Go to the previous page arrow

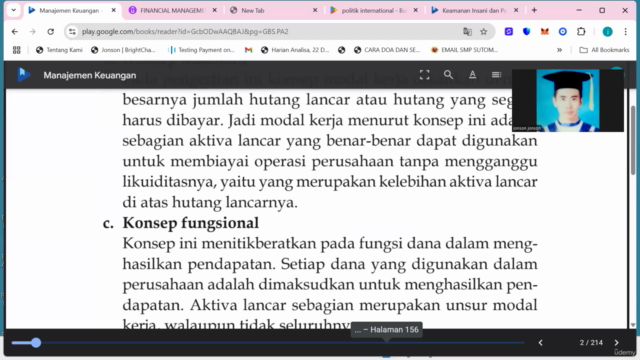click(x=541, y=342)
